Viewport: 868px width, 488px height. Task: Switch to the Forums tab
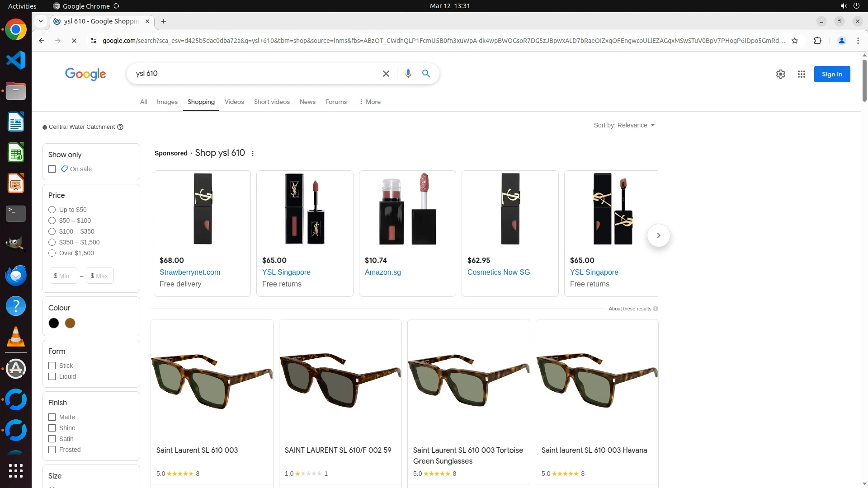pyautogui.click(x=336, y=102)
